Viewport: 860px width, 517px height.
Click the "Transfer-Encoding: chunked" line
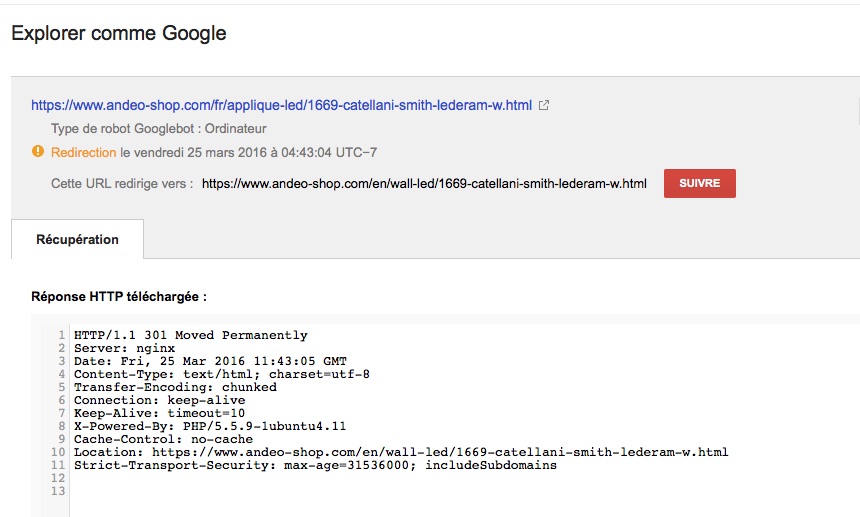click(x=175, y=387)
